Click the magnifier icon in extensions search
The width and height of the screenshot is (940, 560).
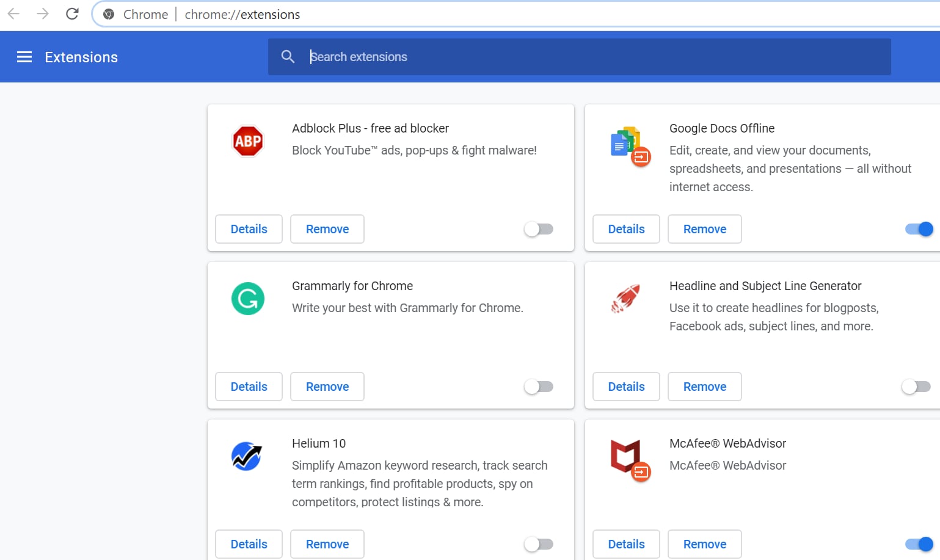click(x=288, y=57)
